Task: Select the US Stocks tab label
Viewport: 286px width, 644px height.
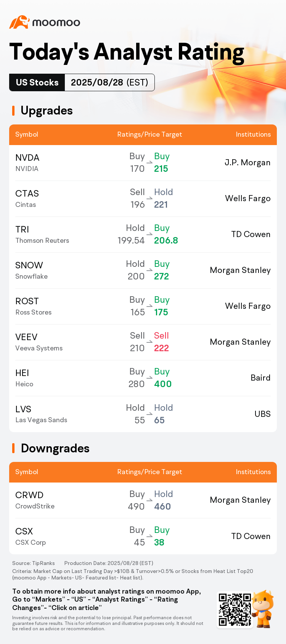Action: (x=37, y=82)
